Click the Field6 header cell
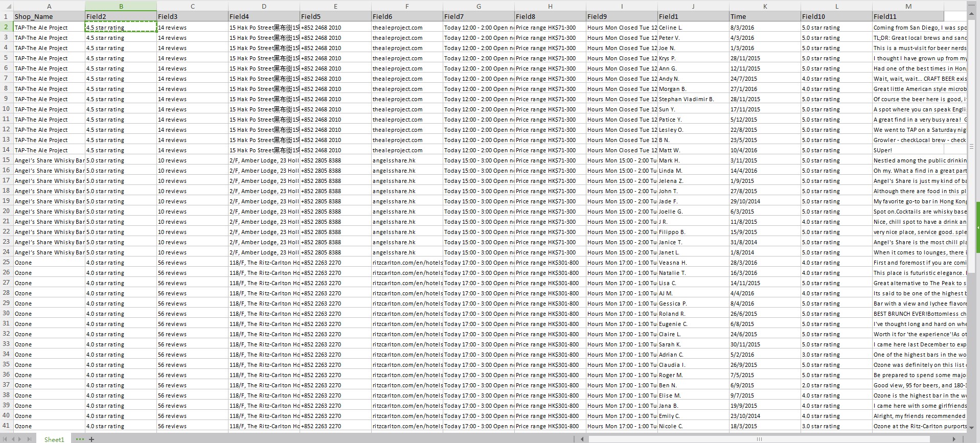 407,16
